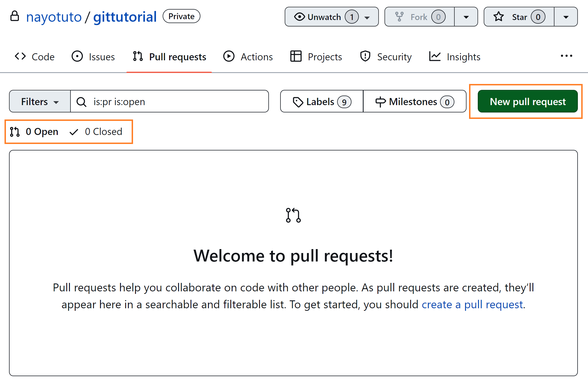Click the Insights graph icon
Viewport: 588px width, 388px height.
[435, 56]
